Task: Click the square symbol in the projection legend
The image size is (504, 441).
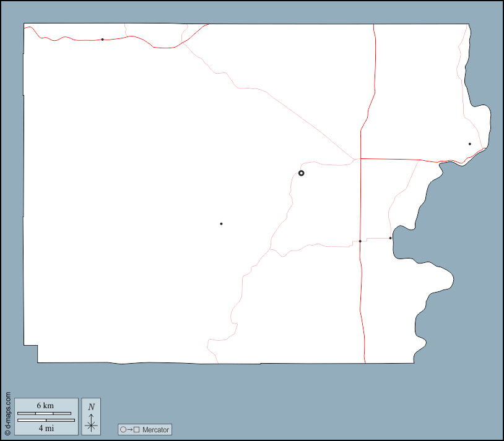Action: (x=137, y=429)
